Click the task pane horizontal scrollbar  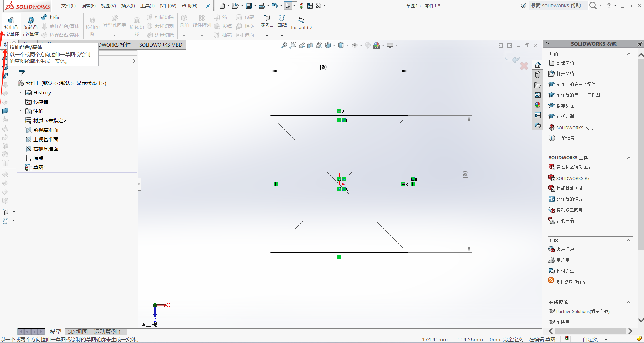pos(590,331)
